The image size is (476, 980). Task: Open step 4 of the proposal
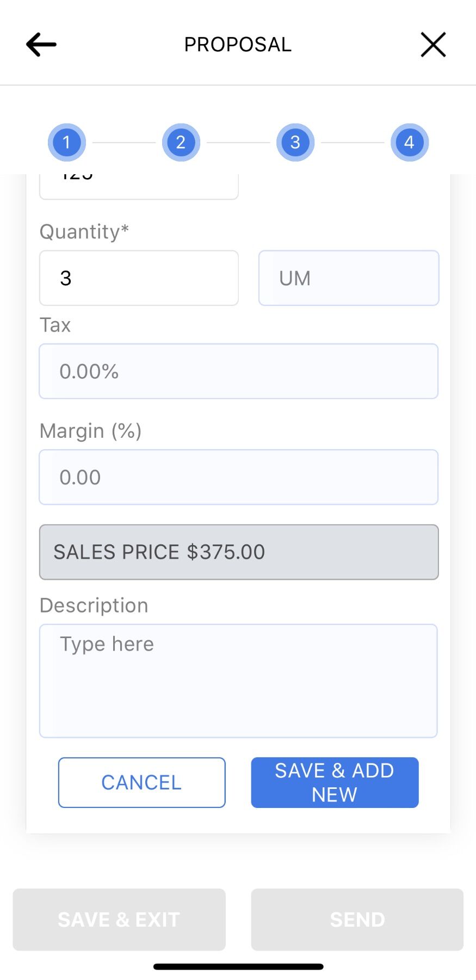coord(410,143)
